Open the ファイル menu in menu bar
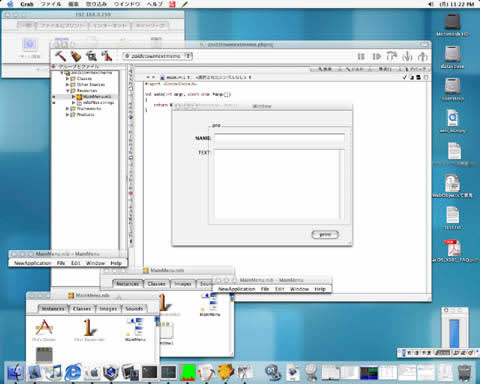This screenshot has height=384, width=480. [51, 4]
